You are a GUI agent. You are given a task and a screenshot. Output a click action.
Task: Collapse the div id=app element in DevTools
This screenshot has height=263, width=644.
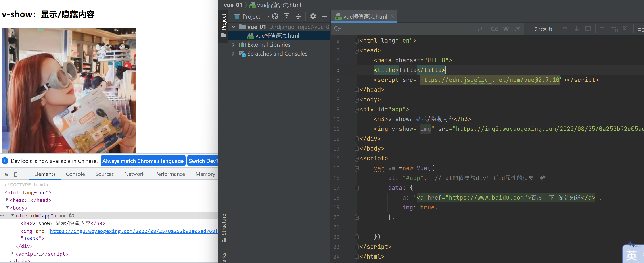[x=13, y=215]
